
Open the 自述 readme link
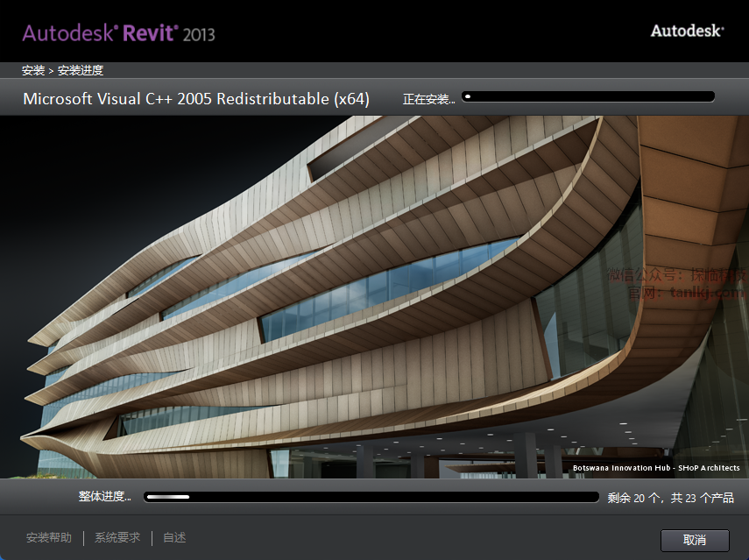pos(174,537)
